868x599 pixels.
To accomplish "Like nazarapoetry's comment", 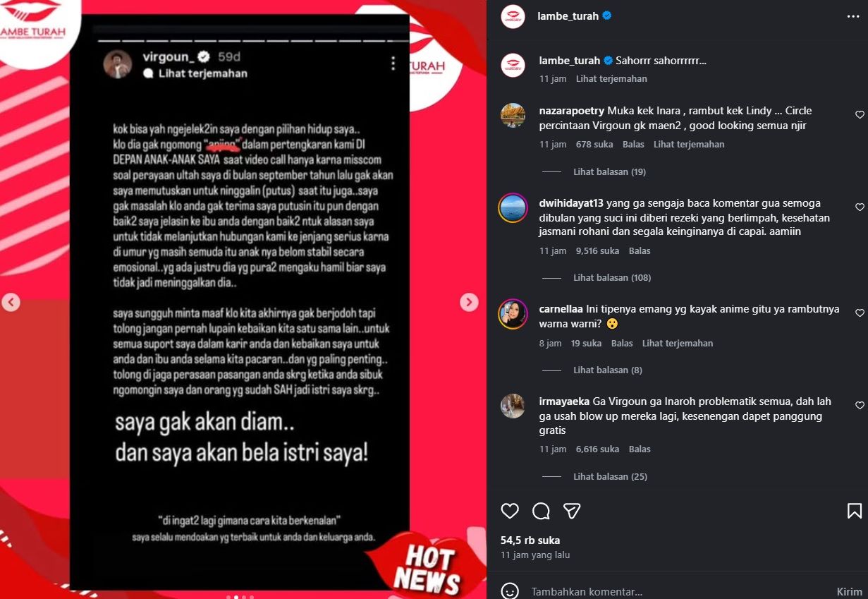I will pyautogui.click(x=860, y=114).
